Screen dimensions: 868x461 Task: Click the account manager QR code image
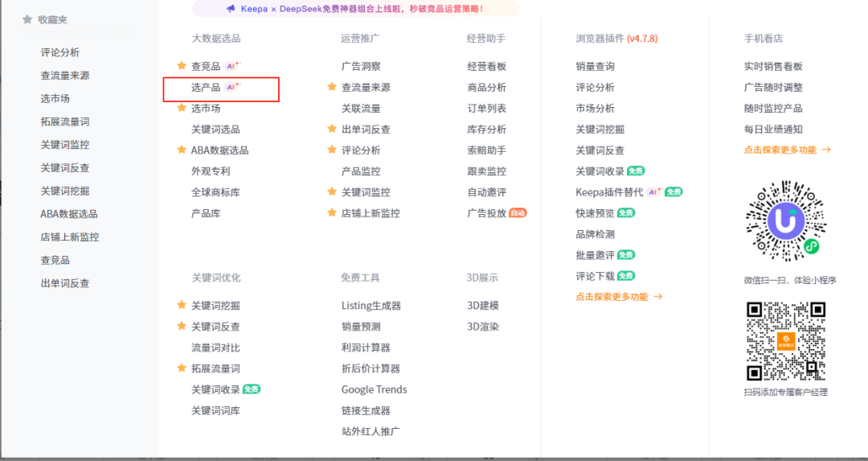[785, 341]
